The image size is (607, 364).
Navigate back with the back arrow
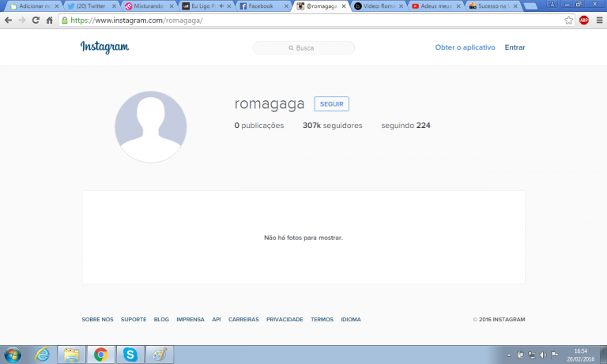9,20
